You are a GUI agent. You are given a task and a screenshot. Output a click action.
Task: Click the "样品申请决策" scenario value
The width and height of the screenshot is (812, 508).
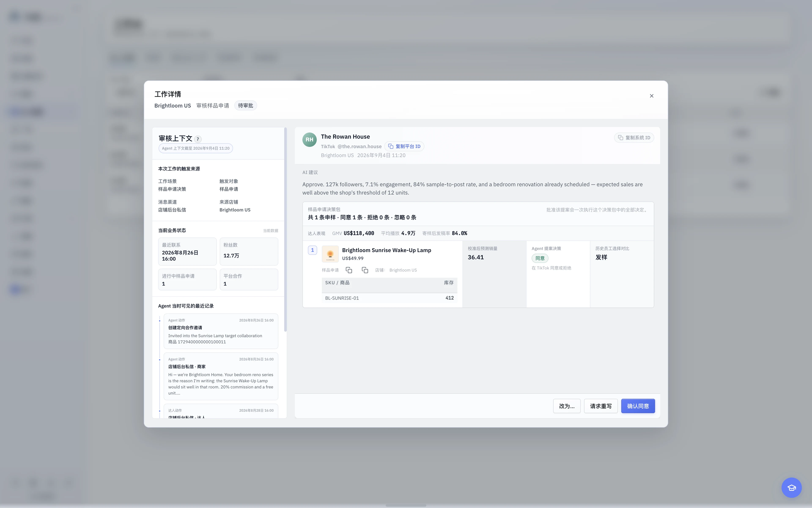pyautogui.click(x=172, y=189)
